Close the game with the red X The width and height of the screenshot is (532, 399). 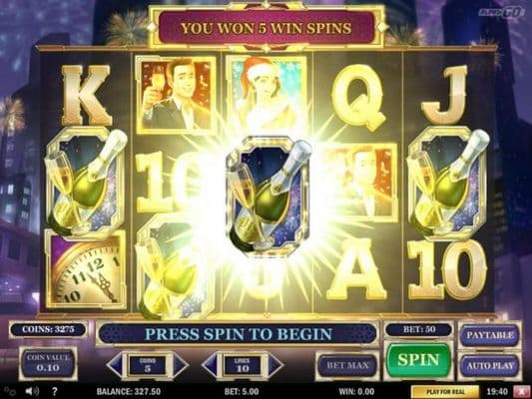522,392
